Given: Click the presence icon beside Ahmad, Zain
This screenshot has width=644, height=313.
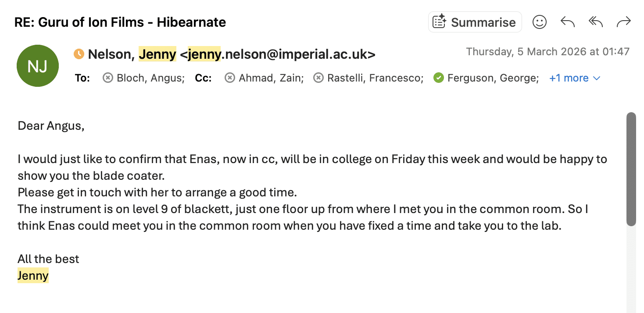Looking at the screenshot, I should click(x=230, y=78).
